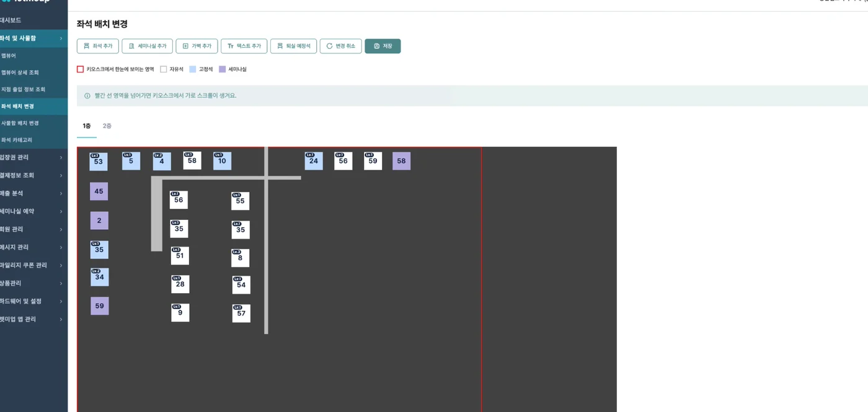Screen dimensions: 868x412
Task: Add a seminar room with 세미나실 추가
Action: (x=147, y=46)
